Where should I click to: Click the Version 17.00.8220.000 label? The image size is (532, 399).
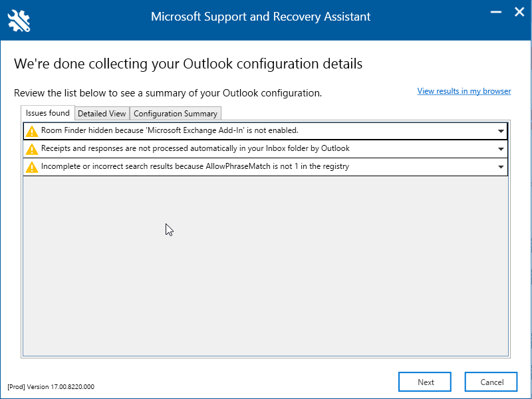pyautogui.click(x=51, y=387)
